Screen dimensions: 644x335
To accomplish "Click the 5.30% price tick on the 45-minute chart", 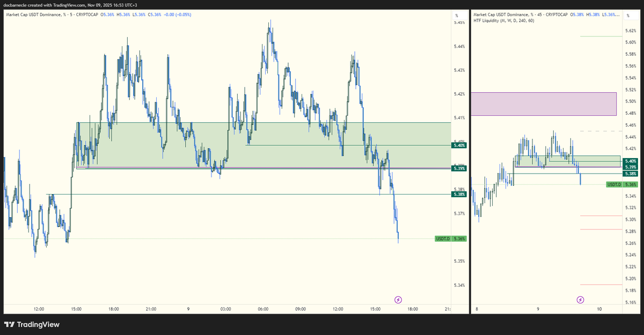I will [631, 219].
